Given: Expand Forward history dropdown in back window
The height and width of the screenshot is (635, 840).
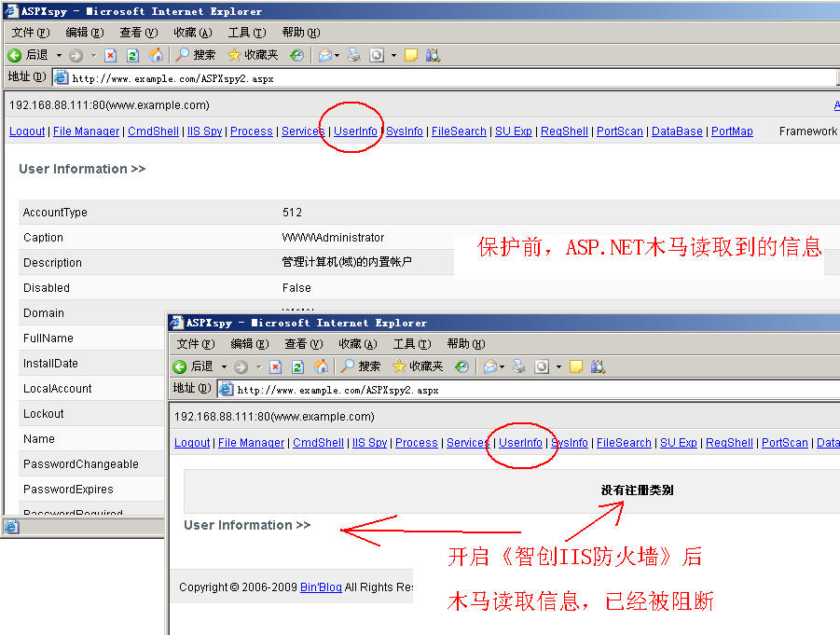Looking at the screenshot, I should coord(93,55).
